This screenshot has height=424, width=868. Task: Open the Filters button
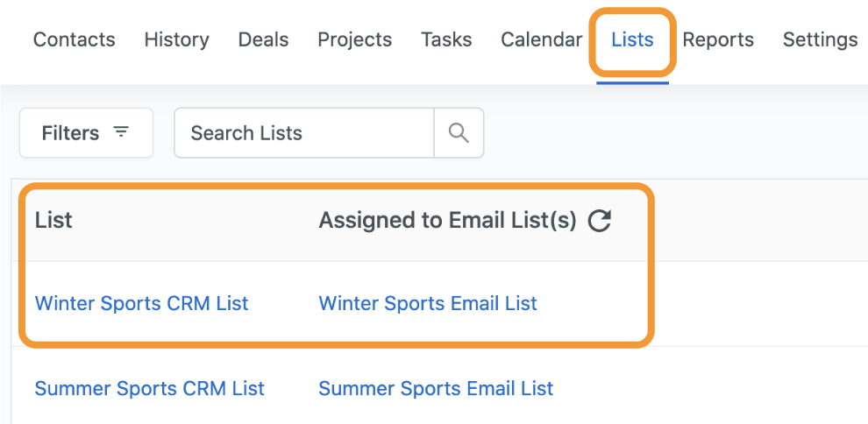[86, 133]
